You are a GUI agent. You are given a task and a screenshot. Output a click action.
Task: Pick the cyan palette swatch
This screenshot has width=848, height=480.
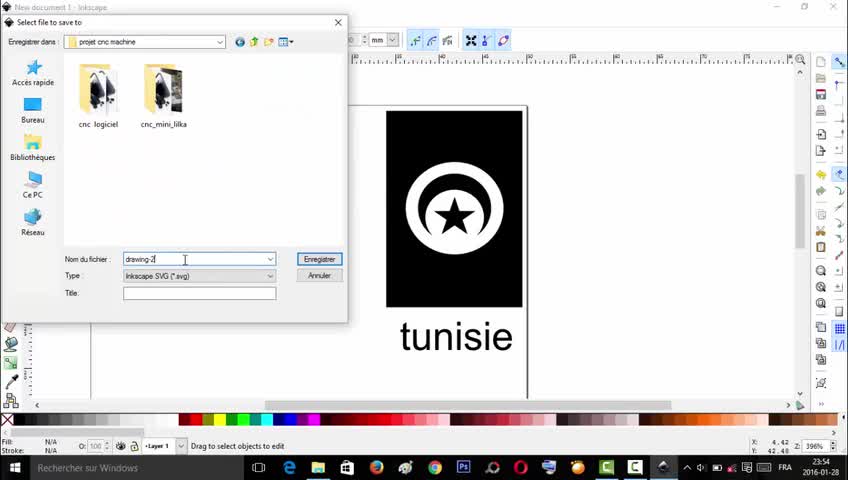click(x=267, y=419)
